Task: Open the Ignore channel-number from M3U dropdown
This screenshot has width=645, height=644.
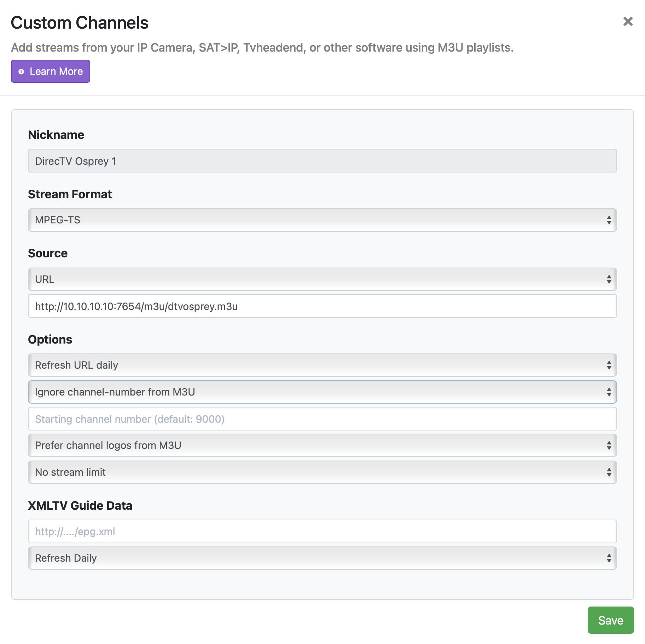Action: pos(322,392)
